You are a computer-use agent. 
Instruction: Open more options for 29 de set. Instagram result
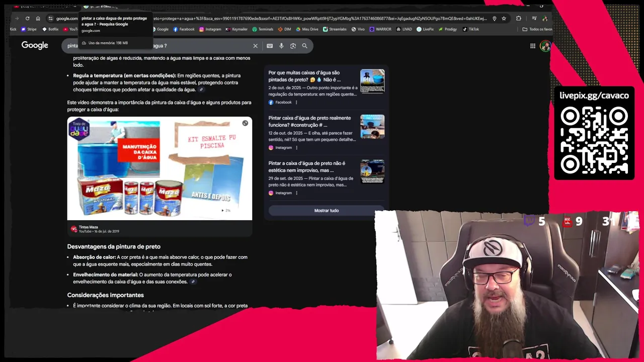(x=296, y=193)
